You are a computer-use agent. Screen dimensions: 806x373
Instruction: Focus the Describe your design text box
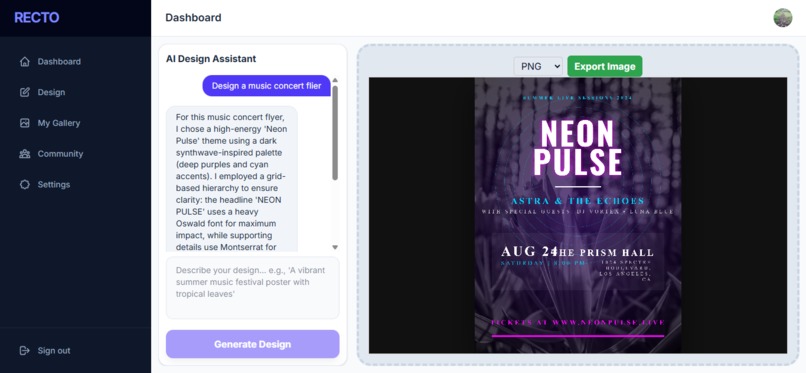pyautogui.click(x=252, y=288)
